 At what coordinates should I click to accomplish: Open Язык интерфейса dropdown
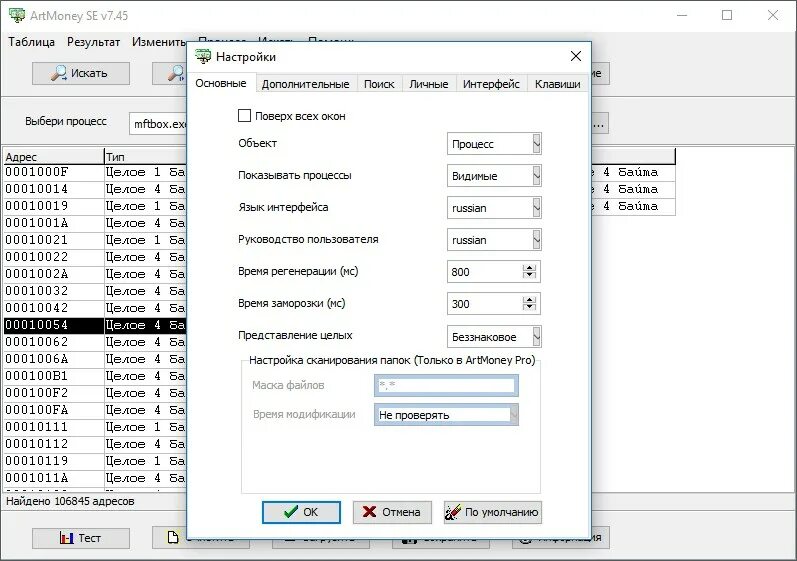click(537, 208)
